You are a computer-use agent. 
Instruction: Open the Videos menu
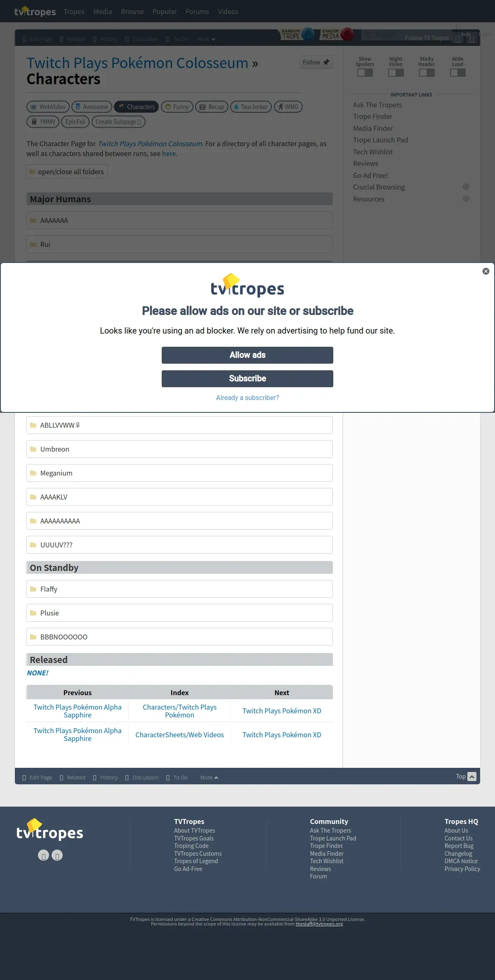click(x=228, y=12)
